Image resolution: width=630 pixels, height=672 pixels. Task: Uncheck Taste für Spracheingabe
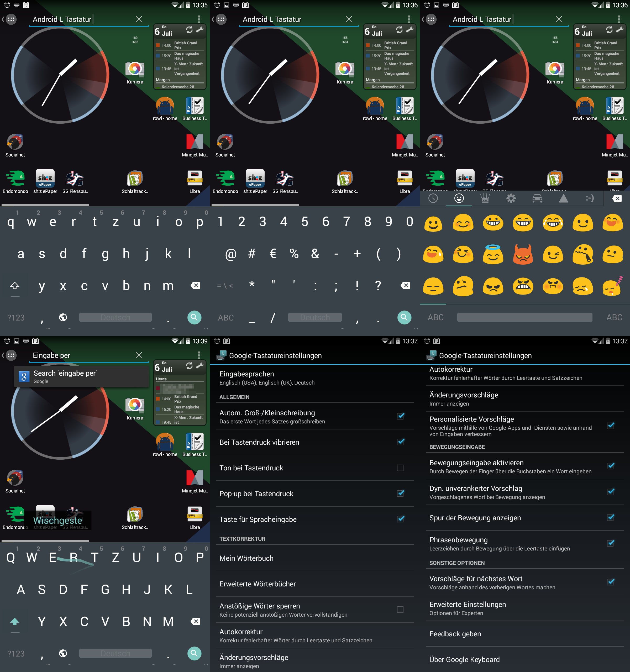(x=401, y=519)
